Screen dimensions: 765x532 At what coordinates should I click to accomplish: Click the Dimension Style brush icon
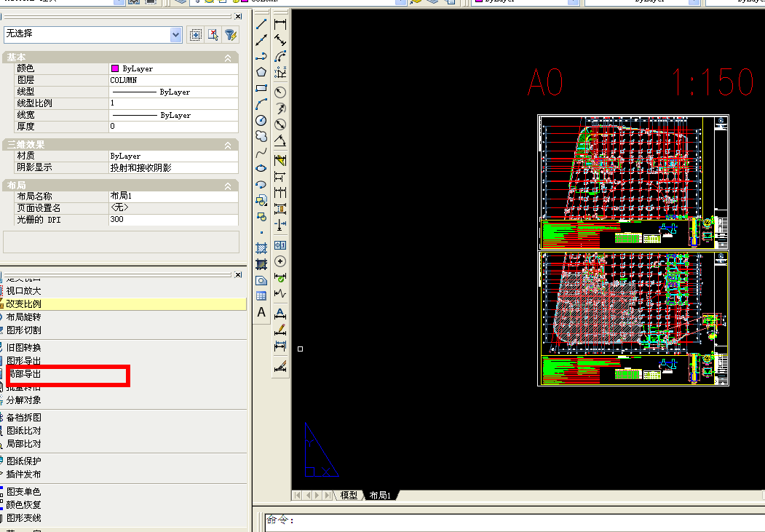click(280, 366)
